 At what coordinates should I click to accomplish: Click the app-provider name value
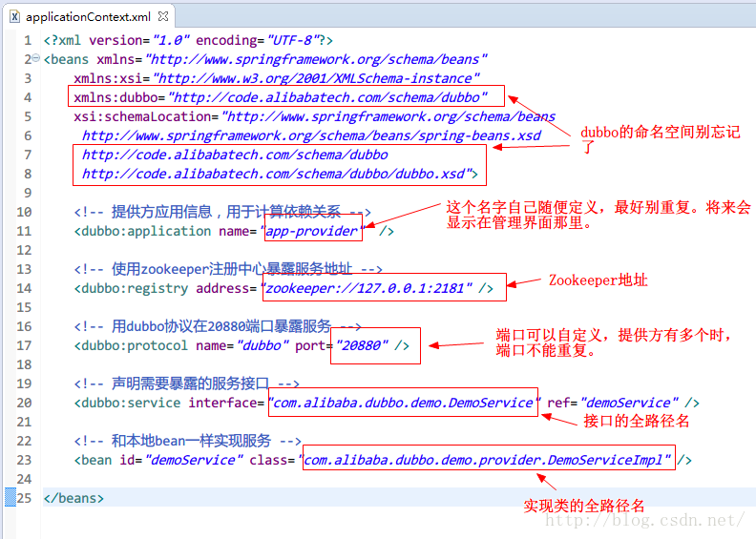click(312, 231)
